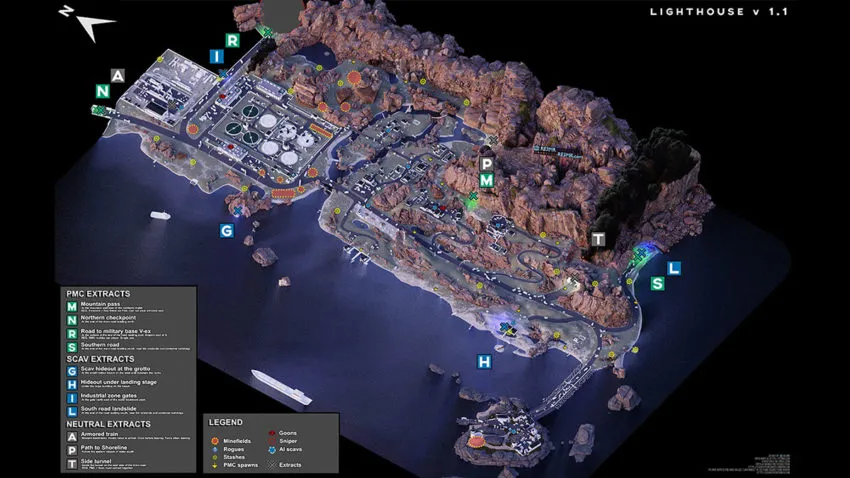The height and width of the screenshot is (478, 850).
Task: Click the blue L marker on the map
Action: coord(674,268)
